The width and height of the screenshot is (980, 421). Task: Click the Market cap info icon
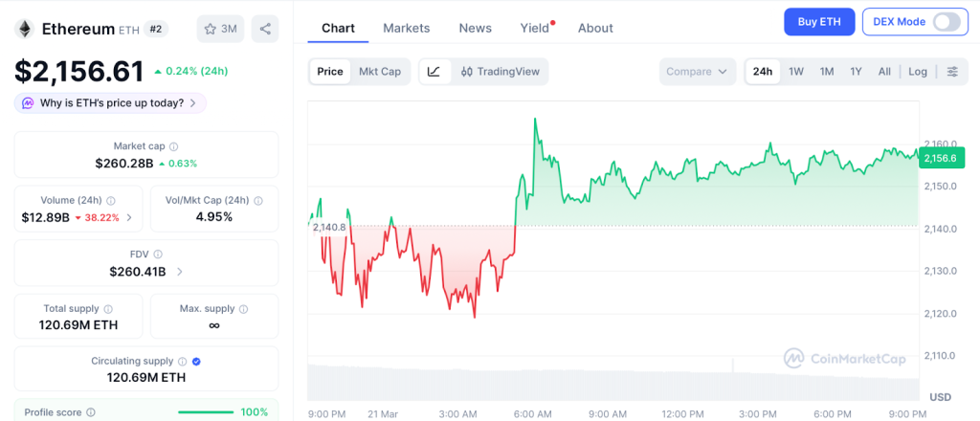pyautogui.click(x=174, y=146)
